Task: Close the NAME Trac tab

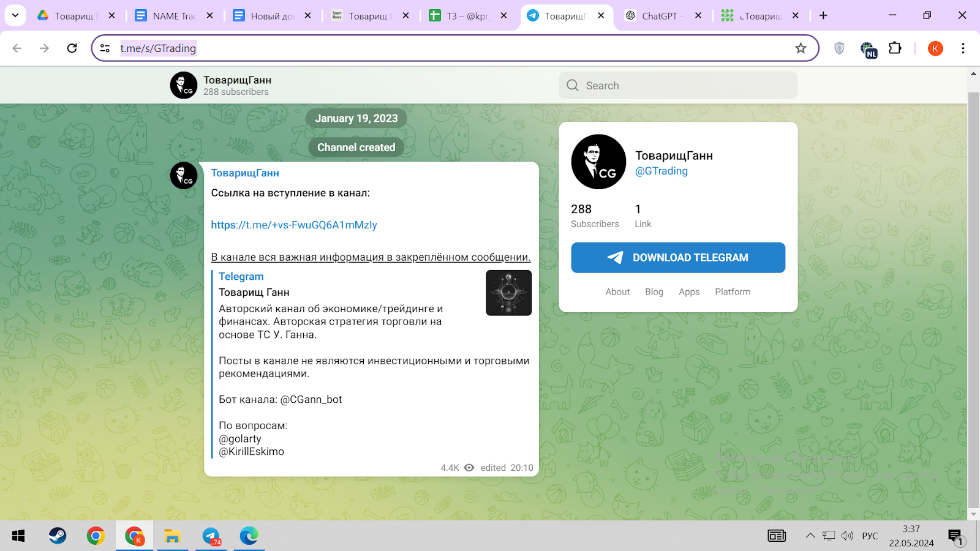Action: pyautogui.click(x=210, y=16)
